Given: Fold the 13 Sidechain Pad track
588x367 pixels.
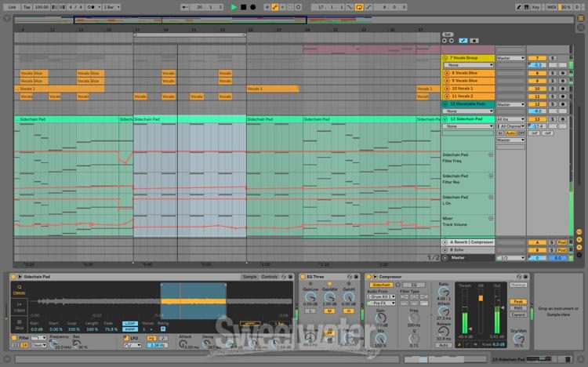Looking at the screenshot, I should [445, 119].
